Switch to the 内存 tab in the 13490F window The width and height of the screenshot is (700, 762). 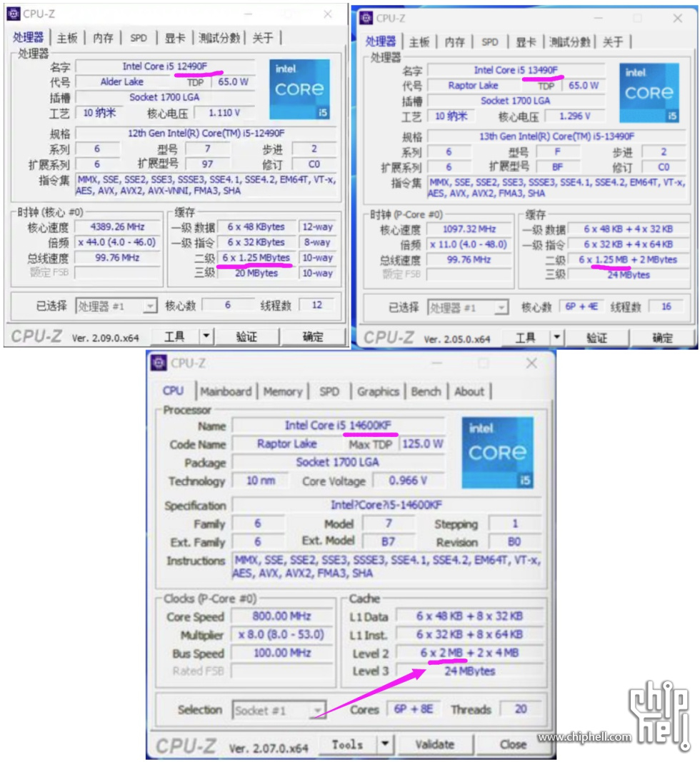point(455,42)
